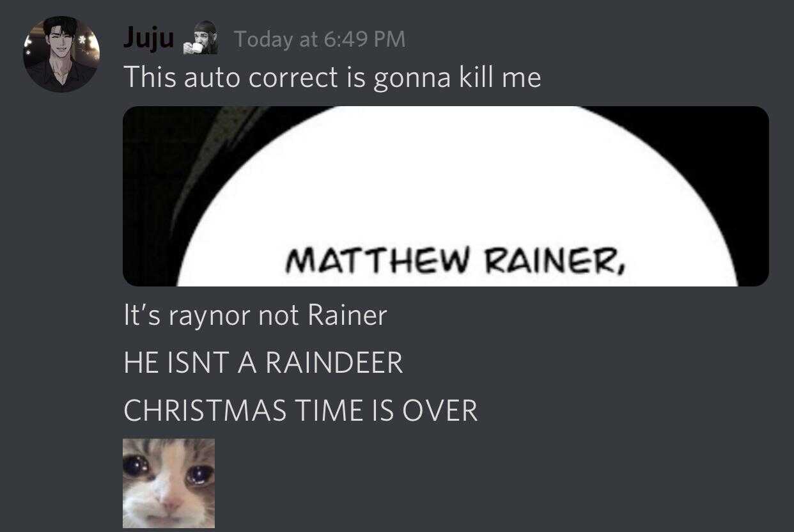
Task: Select the HE ISNT A RAINDEER message
Action: pyautogui.click(x=263, y=363)
